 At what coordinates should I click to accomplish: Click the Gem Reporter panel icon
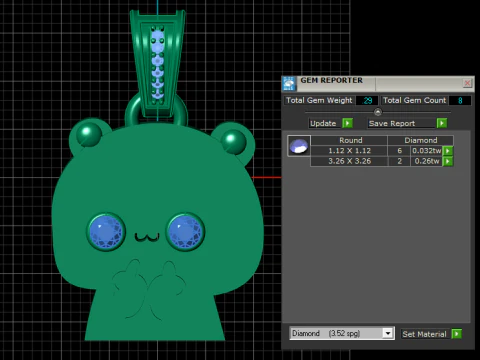[289, 83]
